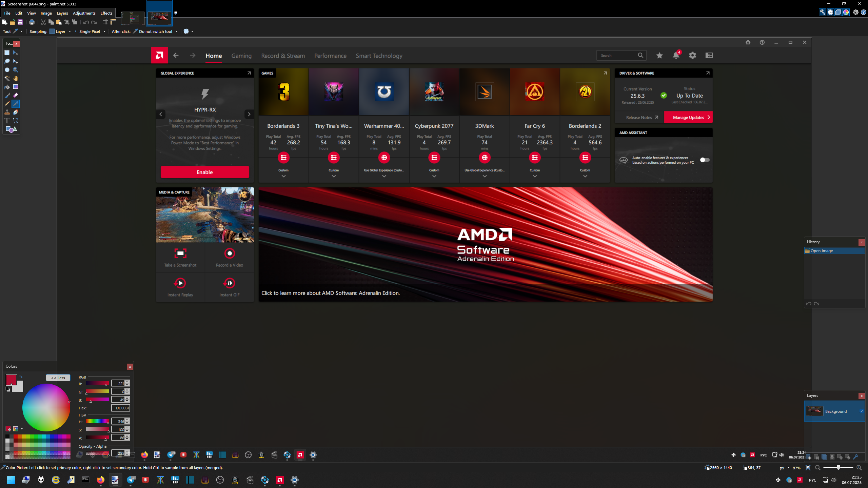Screen dimensions: 868x488
Task: Select the Magic Wand tool
Action: [x=7, y=78]
